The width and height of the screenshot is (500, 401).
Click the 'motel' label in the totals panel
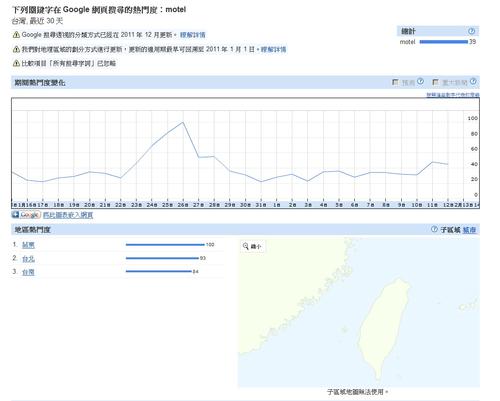click(x=407, y=42)
